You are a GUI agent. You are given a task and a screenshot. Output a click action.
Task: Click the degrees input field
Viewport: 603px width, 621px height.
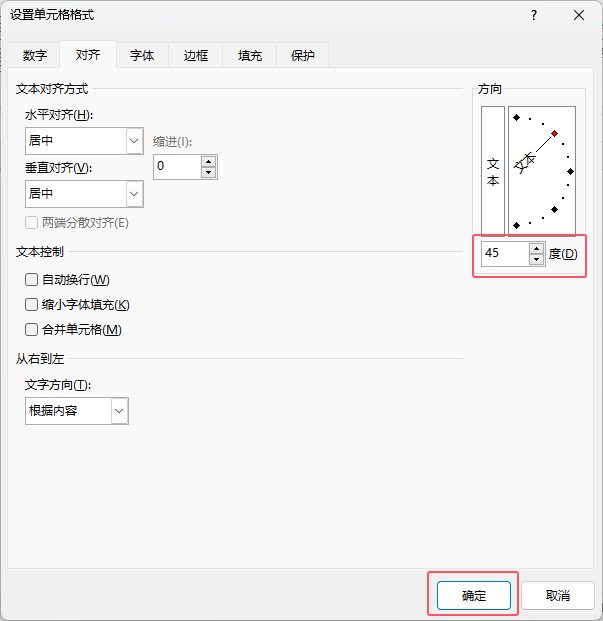pyautogui.click(x=503, y=254)
